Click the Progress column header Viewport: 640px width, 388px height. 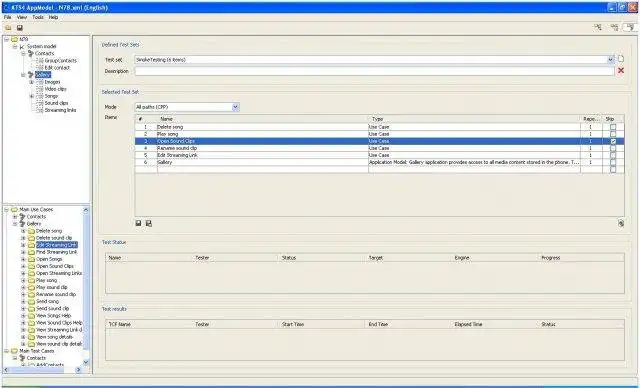pos(581,258)
